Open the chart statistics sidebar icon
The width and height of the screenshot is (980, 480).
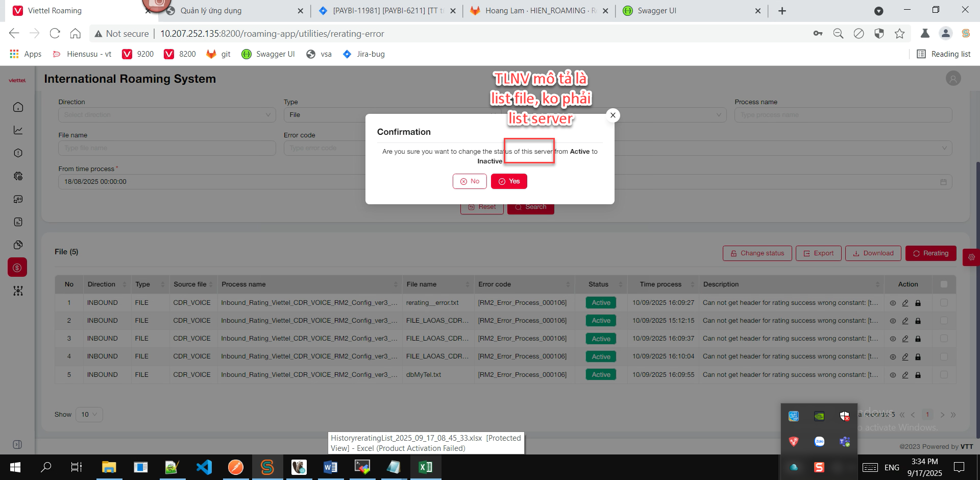click(x=18, y=130)
